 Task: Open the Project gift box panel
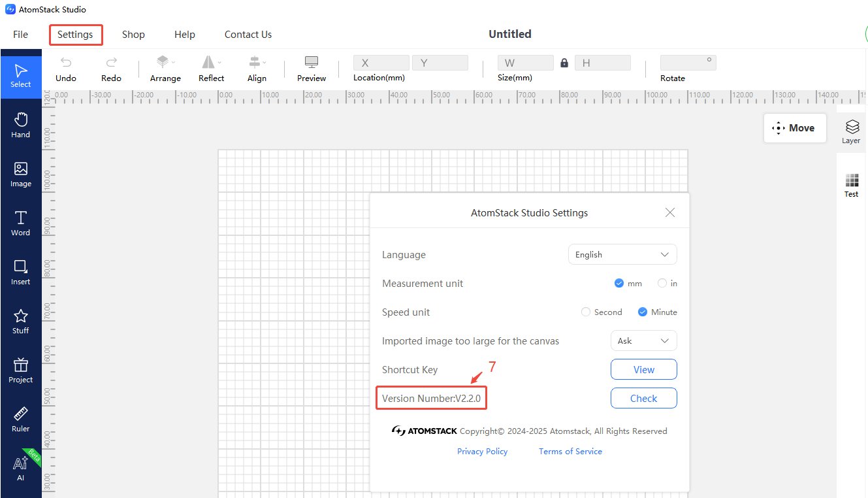(x=21, y=371)
